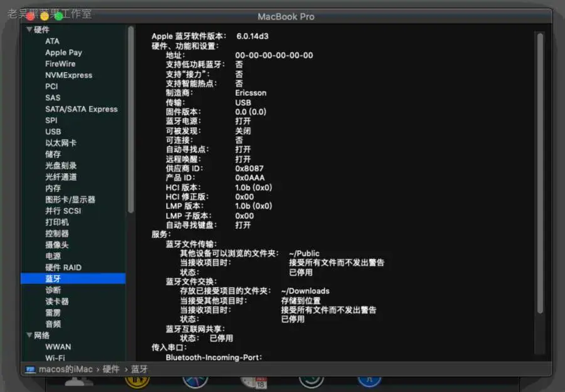This screenshot has width=565, height=392.
Task: Click the sidebar vertical scrollbar
Action: click(131, 119)
